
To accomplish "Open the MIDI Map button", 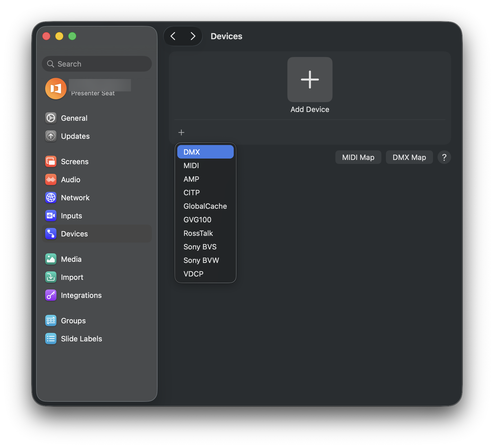I will click(x=358, y=157).
